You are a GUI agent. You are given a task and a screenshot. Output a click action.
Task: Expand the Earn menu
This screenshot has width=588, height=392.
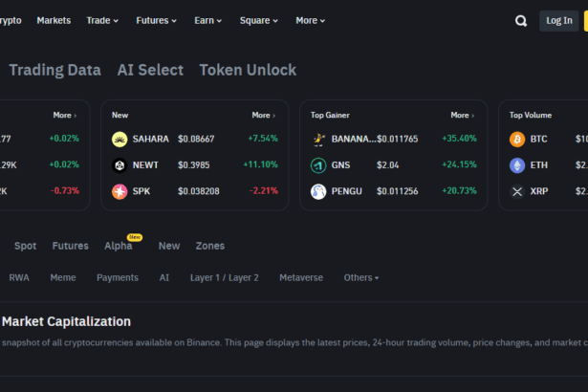pyautogui.click(x=207, y=21)
